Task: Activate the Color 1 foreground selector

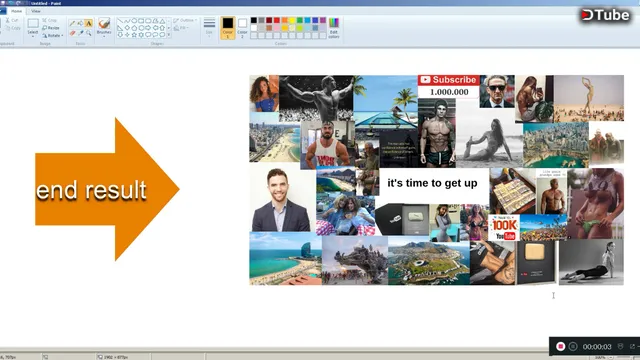Action: 228,28
